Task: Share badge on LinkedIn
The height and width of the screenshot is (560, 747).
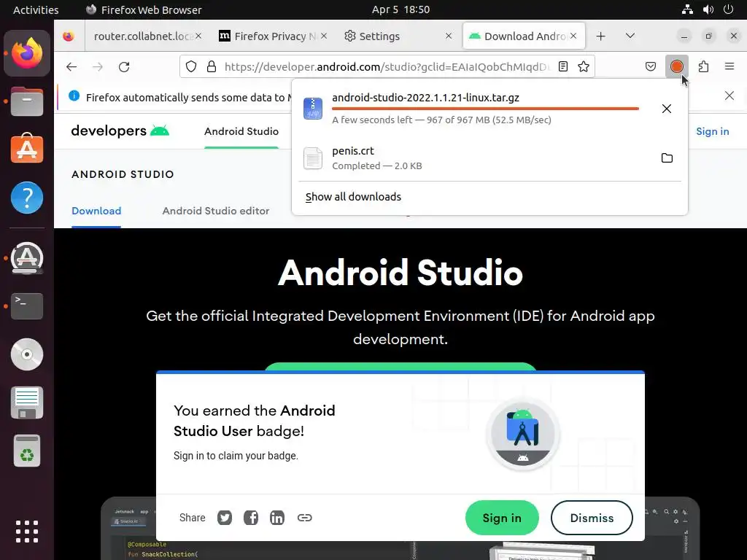Action: pyautogui.click(x=277, y=518)
